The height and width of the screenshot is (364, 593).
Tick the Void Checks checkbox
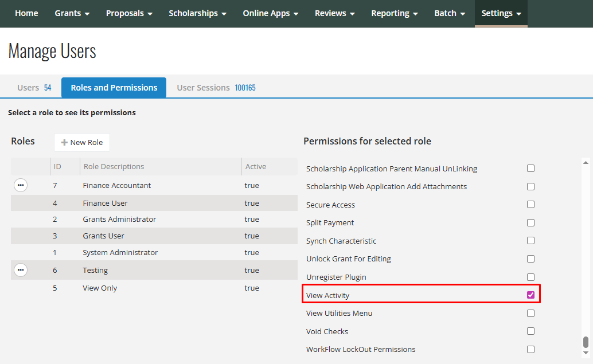530,331
